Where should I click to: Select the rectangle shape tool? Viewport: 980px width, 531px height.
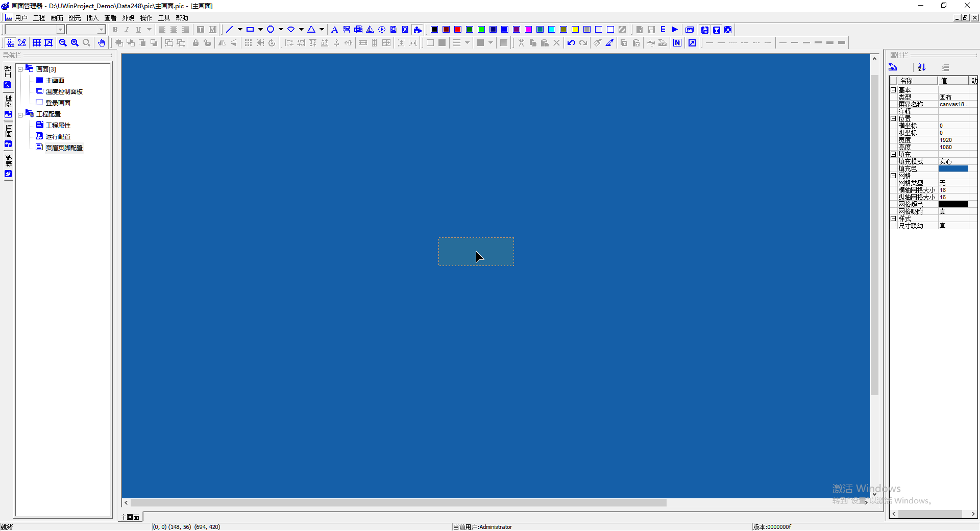click(250, 30)
